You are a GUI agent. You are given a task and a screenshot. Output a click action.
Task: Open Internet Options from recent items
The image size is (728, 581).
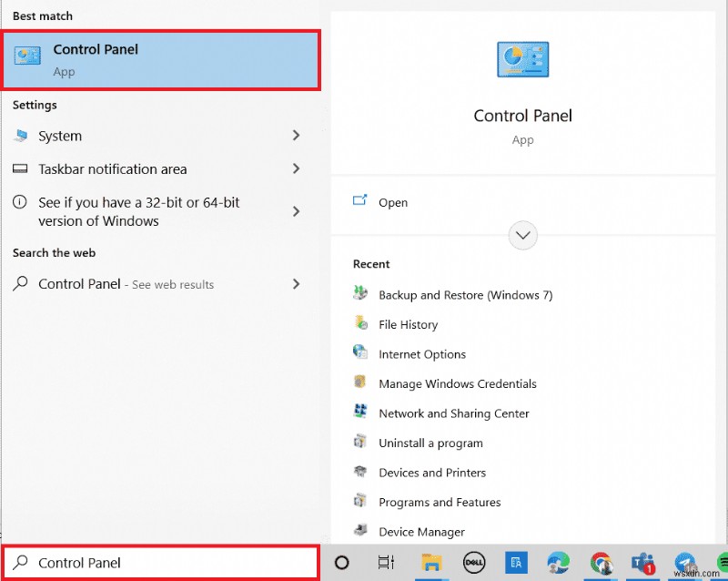click(x=422, y=354)
